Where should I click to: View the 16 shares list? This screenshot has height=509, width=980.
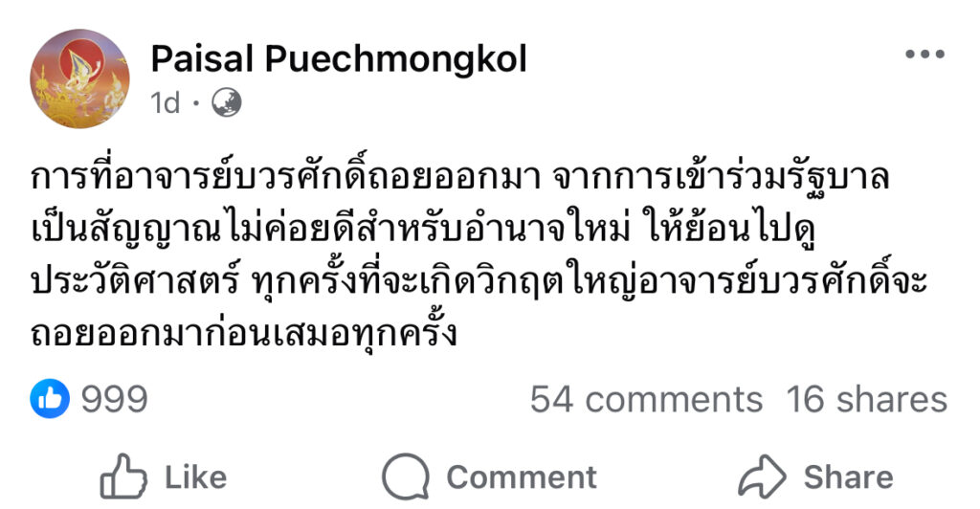pyautogui.click(x=866, y=399)
